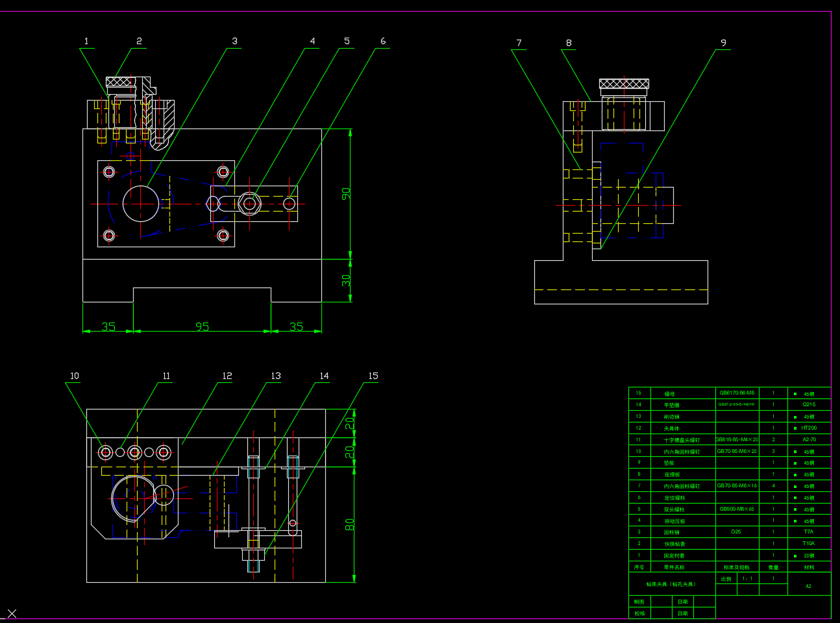Select part balloon number 1 label
The height and width of the screenshot is (623, 840).
86,42
